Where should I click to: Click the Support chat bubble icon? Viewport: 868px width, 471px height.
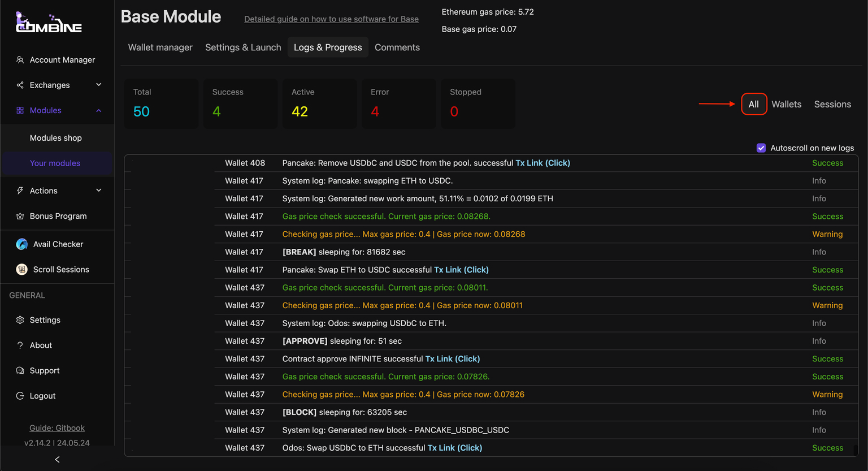click(x=20, y=371)
